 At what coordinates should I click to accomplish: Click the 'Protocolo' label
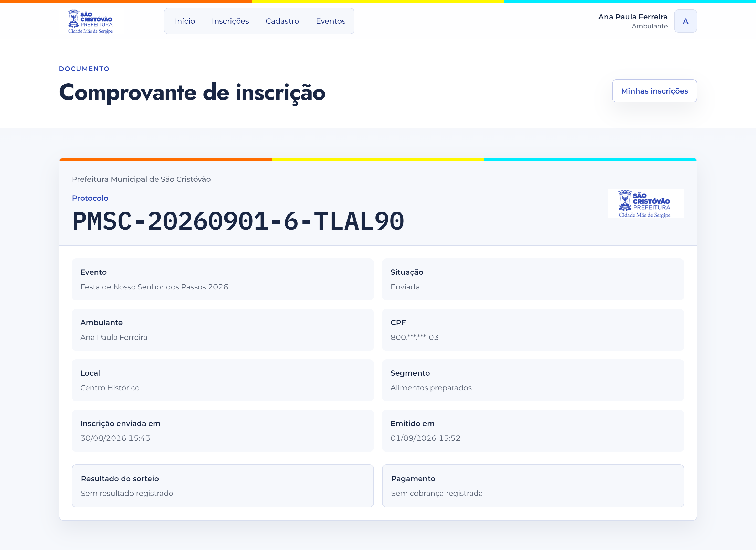click(90, 198)
